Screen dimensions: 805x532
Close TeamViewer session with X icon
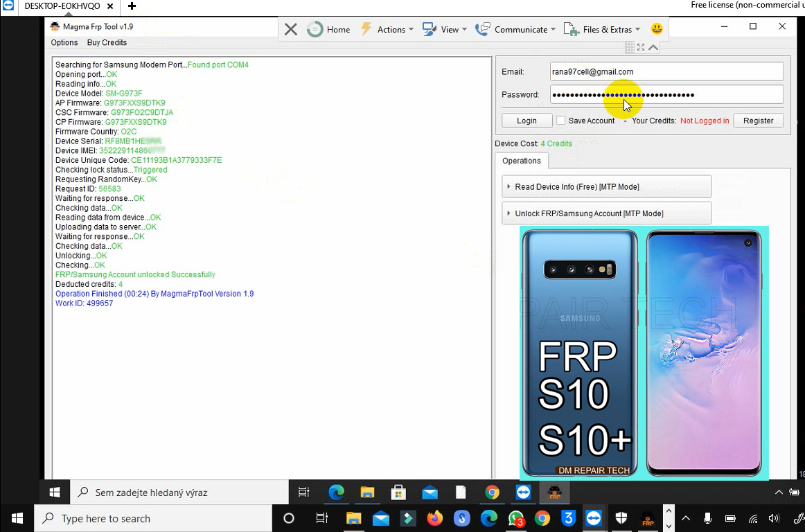pyautogui.click(x=290, y=29)
